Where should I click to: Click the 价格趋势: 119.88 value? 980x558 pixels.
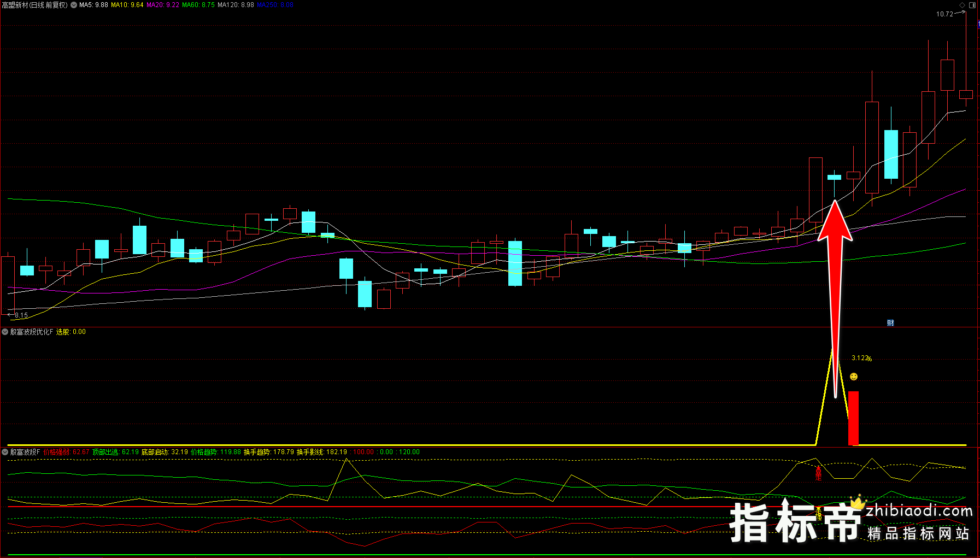(x=216, y=452)
